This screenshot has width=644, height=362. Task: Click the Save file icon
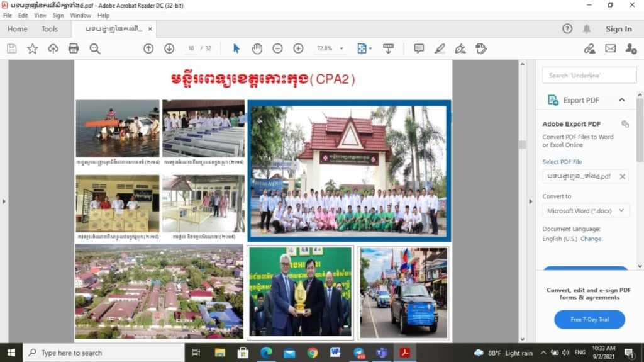[x=12, y=48]
